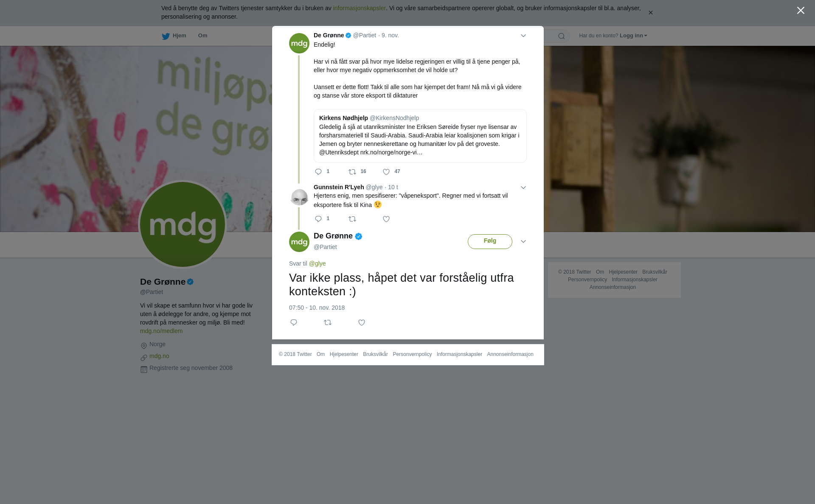Open the @glye reply mention link
The height and width of the screenshot is (504, 815).
pos(317,263)
